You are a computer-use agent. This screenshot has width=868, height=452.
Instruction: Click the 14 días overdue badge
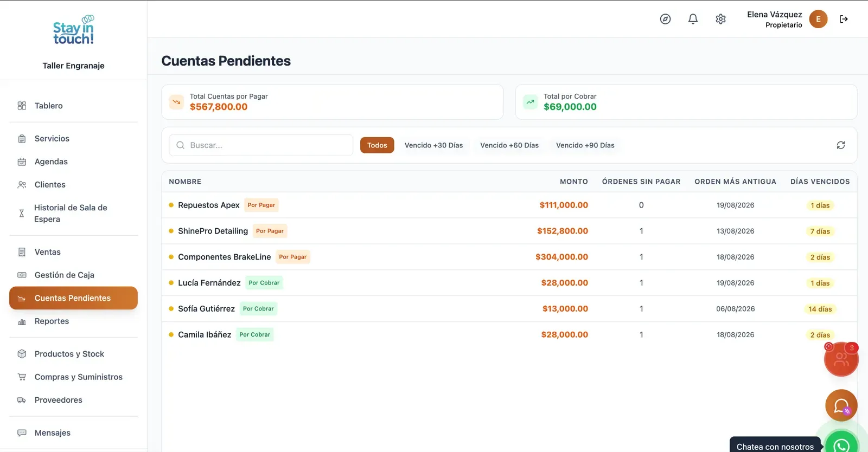click(820, 309)
